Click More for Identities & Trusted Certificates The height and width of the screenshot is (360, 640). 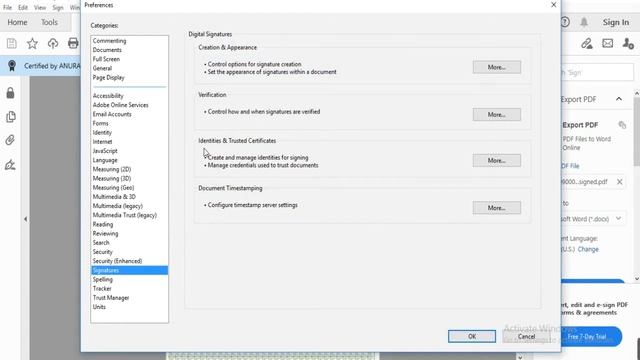(x=497, y=160)
